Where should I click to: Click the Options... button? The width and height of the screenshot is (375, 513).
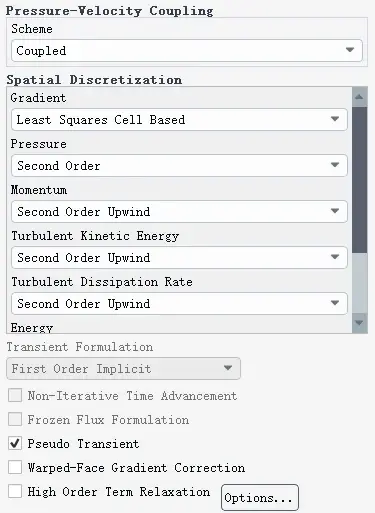260,498
